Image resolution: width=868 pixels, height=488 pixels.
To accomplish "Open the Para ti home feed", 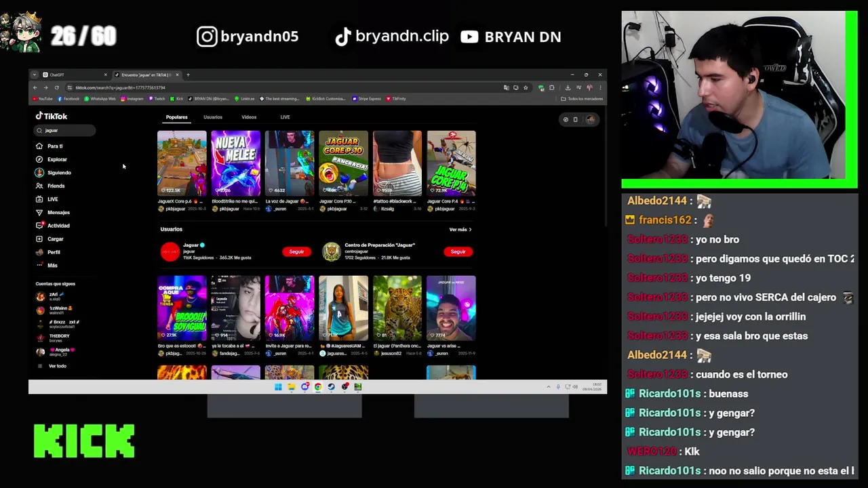I will point(50,146).
